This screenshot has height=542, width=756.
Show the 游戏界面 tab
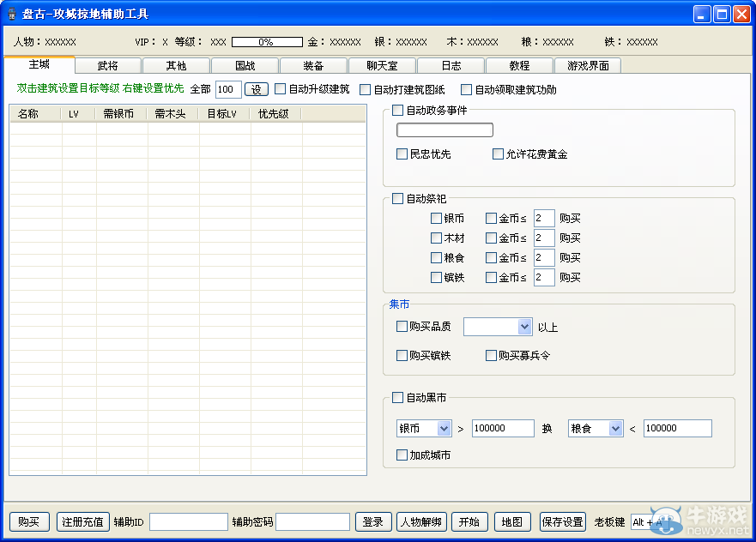point(588,65)
